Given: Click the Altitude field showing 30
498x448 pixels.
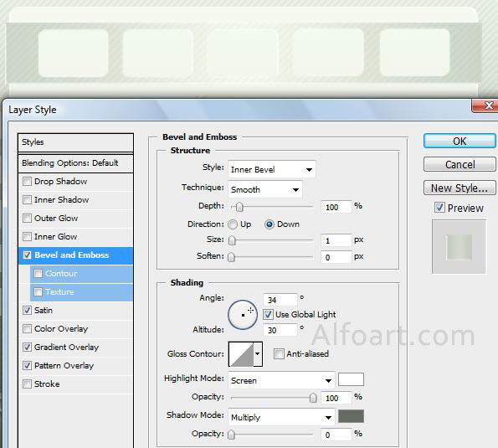Looking at the screenshot, I should tap(280, 330).
